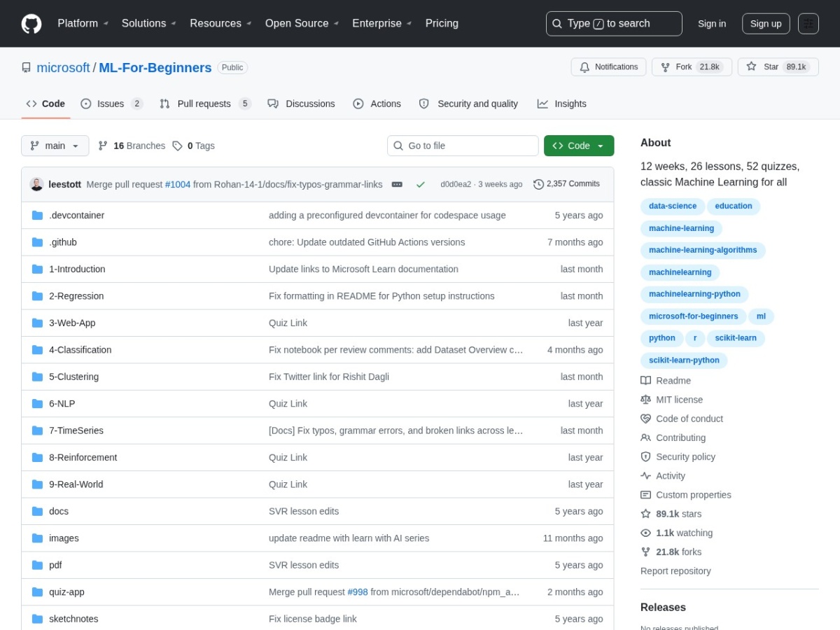Image resolution: width=840 pixels, height=630 pixels.
Task: Open the 5-Clustering folder
Action: click(x=73, y=377)
